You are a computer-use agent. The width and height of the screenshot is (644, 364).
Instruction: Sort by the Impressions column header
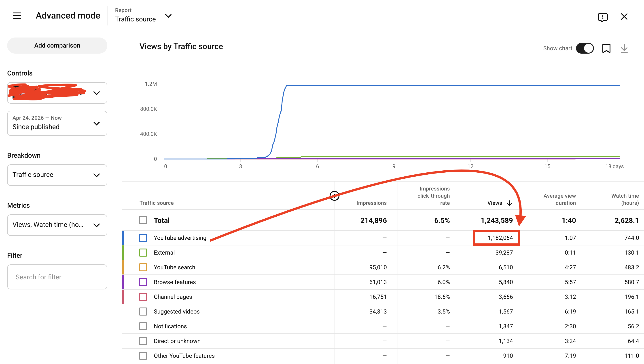(x=371, y=203)
